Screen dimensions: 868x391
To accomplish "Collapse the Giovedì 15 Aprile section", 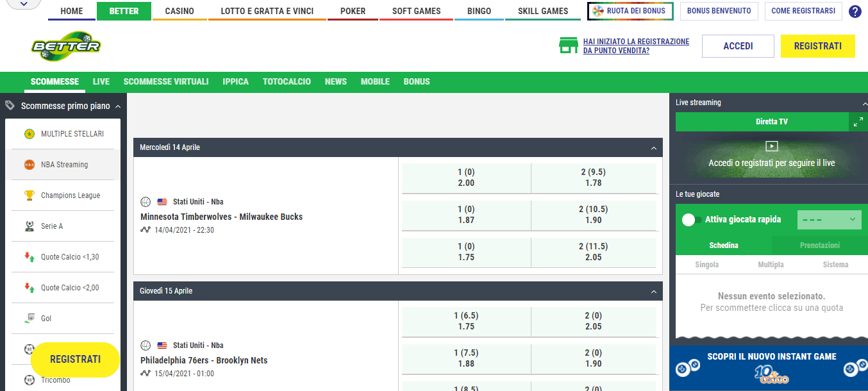I will coord(654,292).
